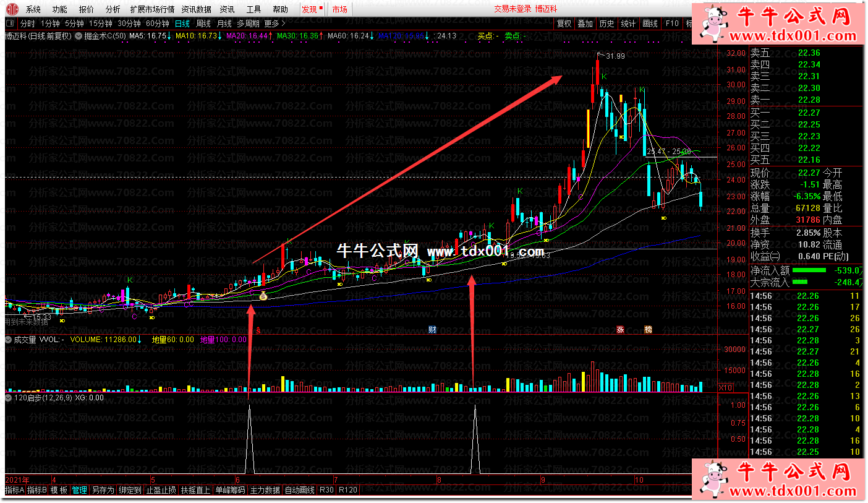The width and height of the screenshot is (868, 503).
Task: Click the 止盈止损 button
Action: click(x=161, y=490)
